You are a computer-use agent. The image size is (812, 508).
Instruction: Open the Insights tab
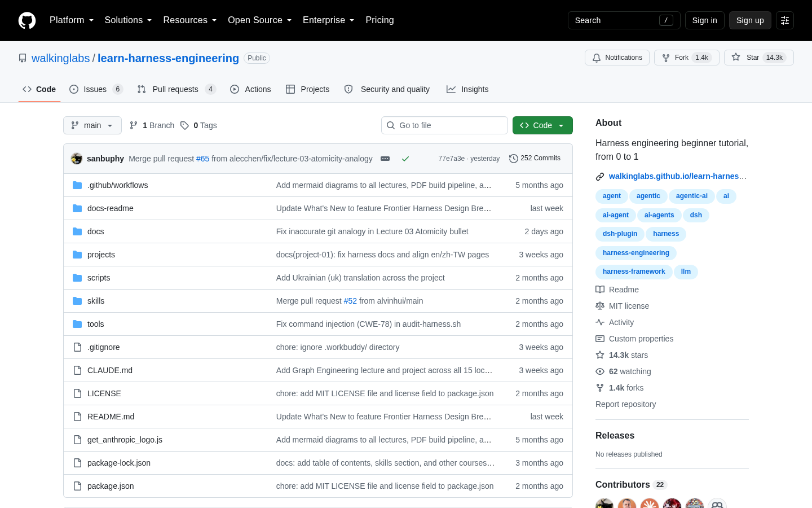pyautogui.click(x=467, y=89)
